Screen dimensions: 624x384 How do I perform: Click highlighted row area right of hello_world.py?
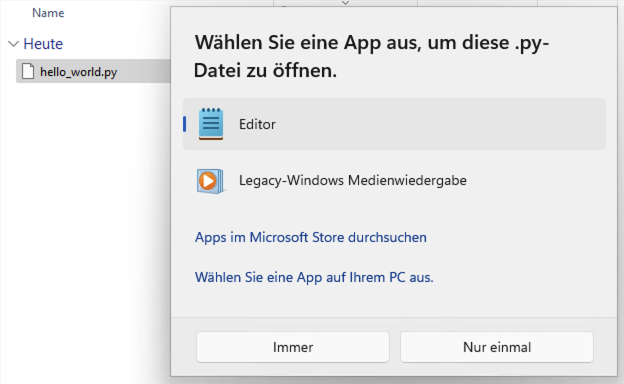point(143,71)
